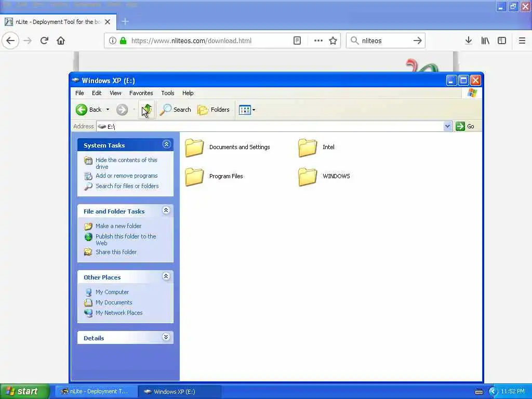The height and width of the screenshot is (399, 532).
Task: Click Hide the contents of this drive
Action: tap(126, 163)
